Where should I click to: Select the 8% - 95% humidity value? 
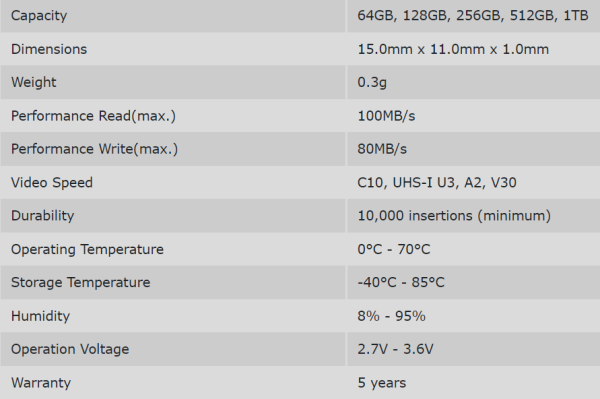[x=391, y=316]
